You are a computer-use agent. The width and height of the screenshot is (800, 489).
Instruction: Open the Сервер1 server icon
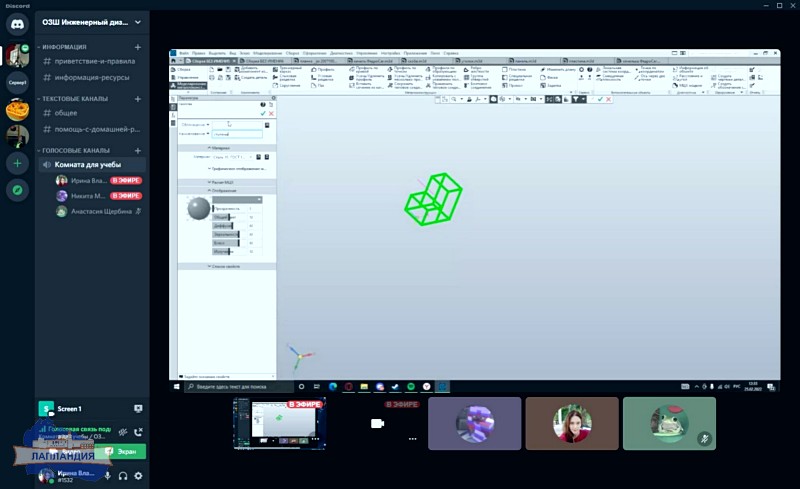17,82
